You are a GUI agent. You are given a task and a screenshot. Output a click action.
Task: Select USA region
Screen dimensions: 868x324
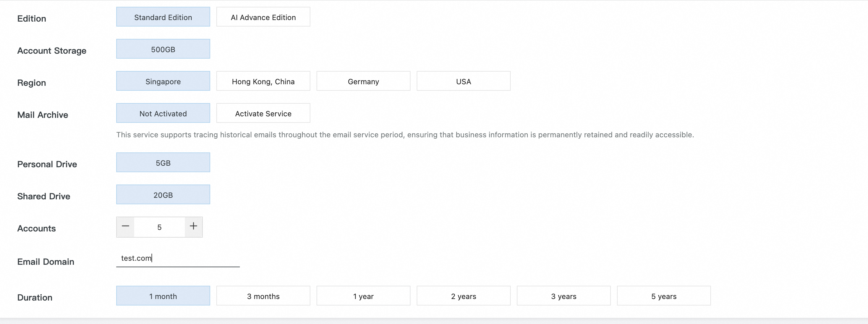pyautogui.click(x=463, y=81)
